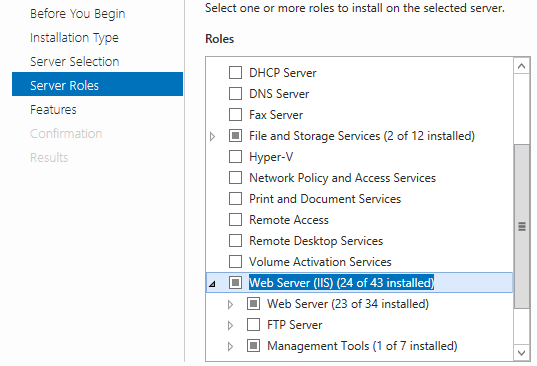Check the FTP Server checkbox
Viewport: 537px width, 366px height.
[253, 325]
